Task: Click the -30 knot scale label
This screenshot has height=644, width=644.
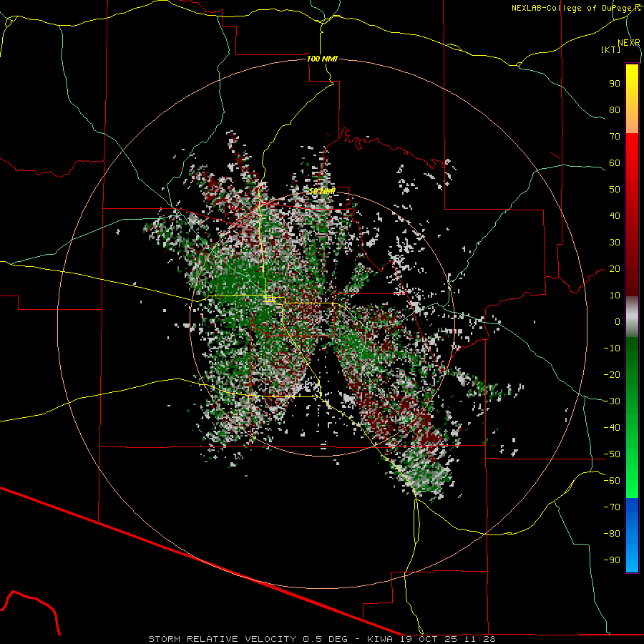Action: (612, 401)
